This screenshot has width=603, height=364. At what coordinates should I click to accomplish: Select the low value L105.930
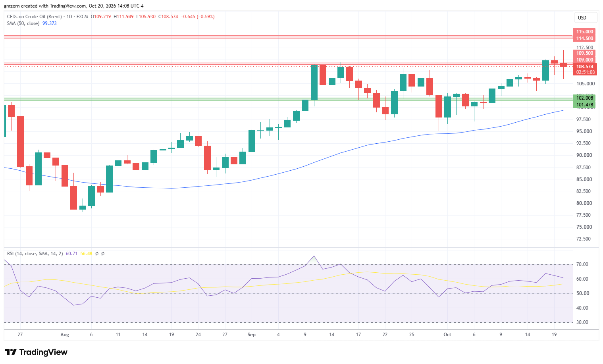click(x=146, y=17)
